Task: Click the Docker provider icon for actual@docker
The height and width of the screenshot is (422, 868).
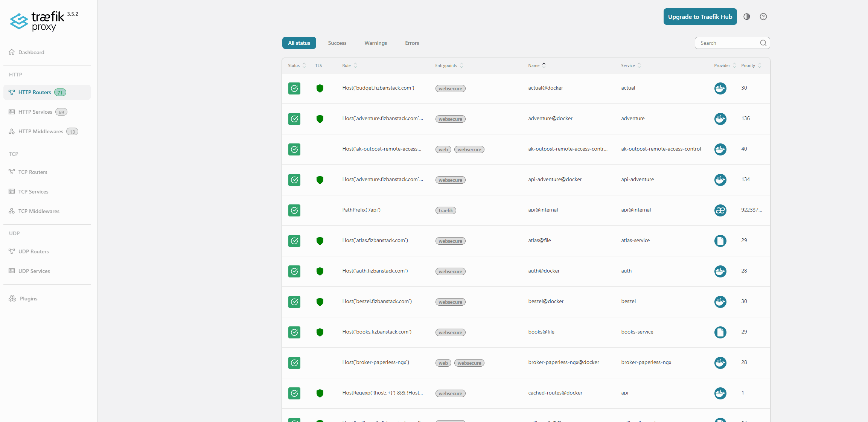Action: click(x=720, y=88)
